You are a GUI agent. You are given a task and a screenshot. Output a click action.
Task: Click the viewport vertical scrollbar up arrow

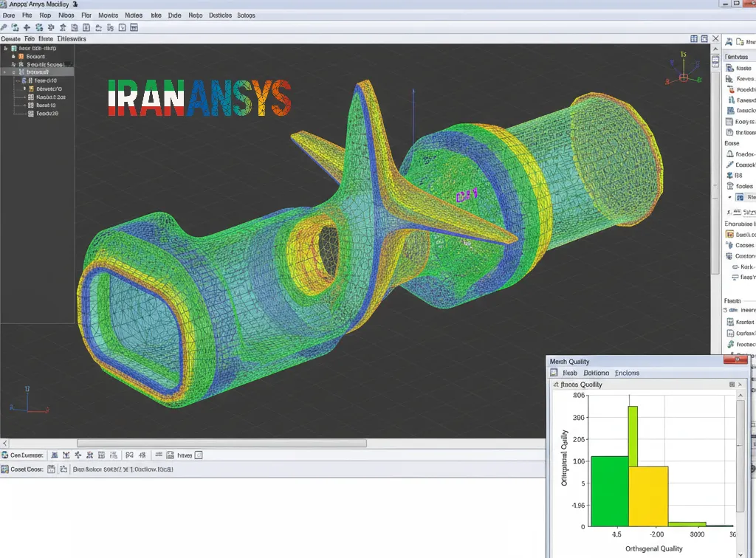tap(715, 49)
